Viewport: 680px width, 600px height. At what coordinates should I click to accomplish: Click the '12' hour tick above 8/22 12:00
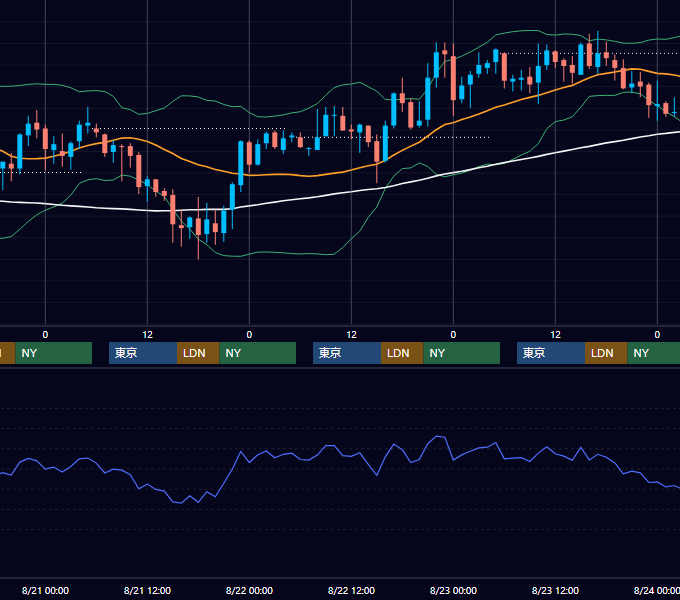point(351,335)
